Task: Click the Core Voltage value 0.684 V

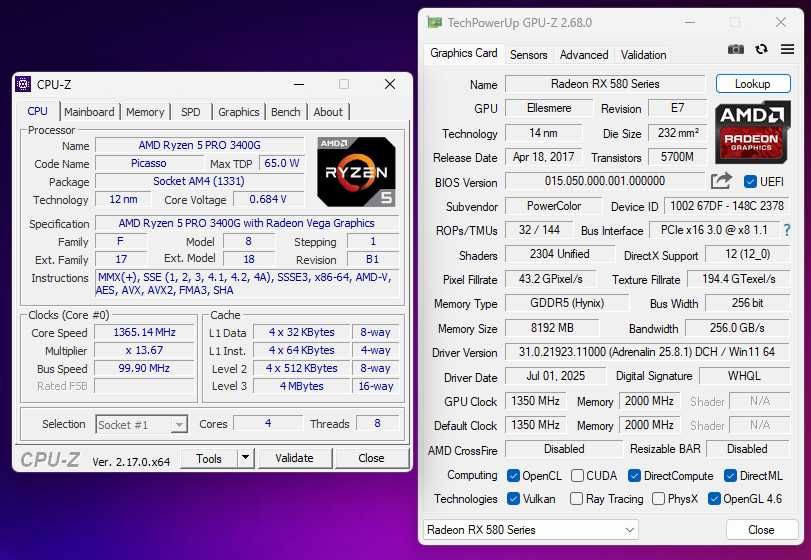Action: click(268, 200)
